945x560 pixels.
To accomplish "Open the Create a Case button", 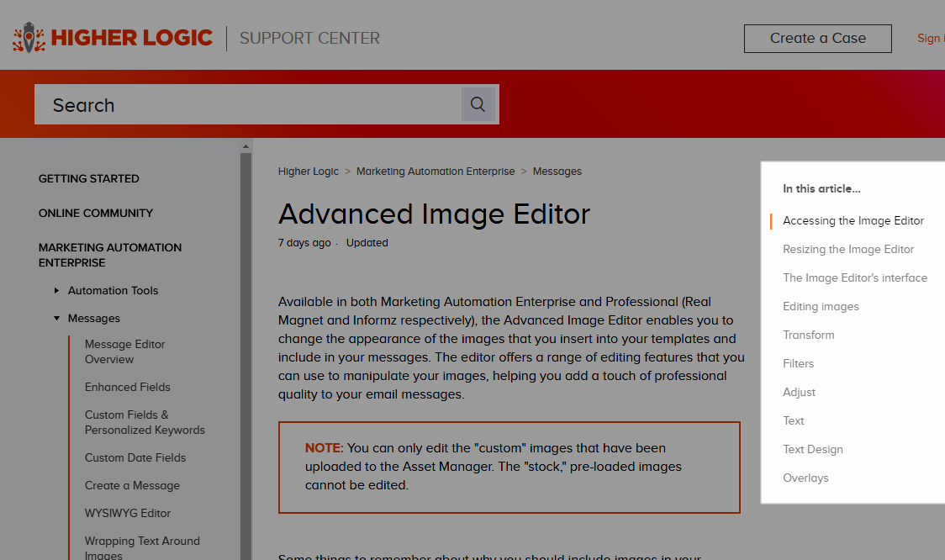I will point(818,39).
